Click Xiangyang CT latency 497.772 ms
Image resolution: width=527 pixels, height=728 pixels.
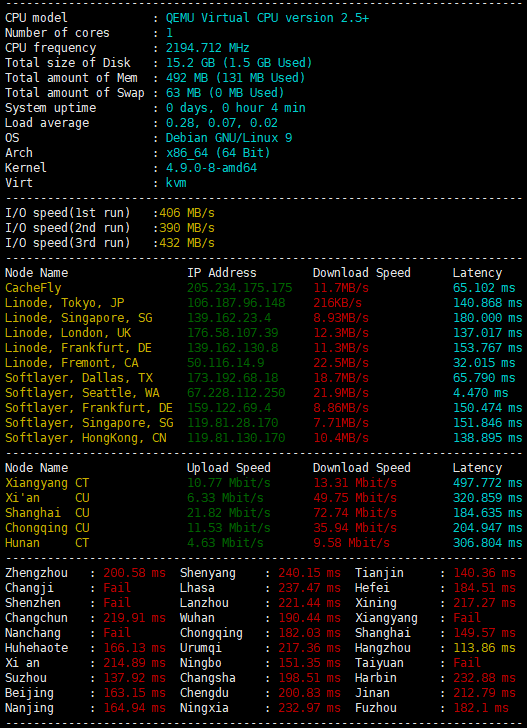pos(488,483)
